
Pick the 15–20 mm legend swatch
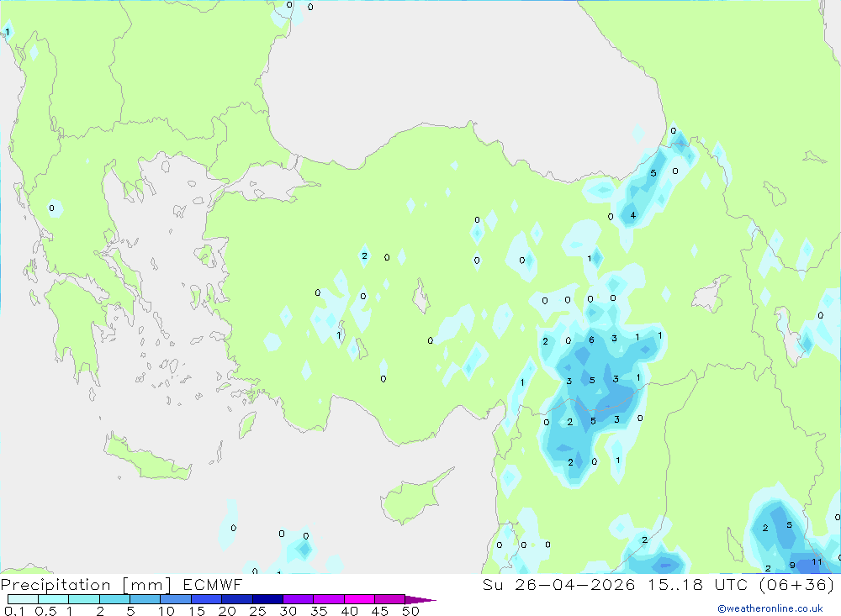207,599
